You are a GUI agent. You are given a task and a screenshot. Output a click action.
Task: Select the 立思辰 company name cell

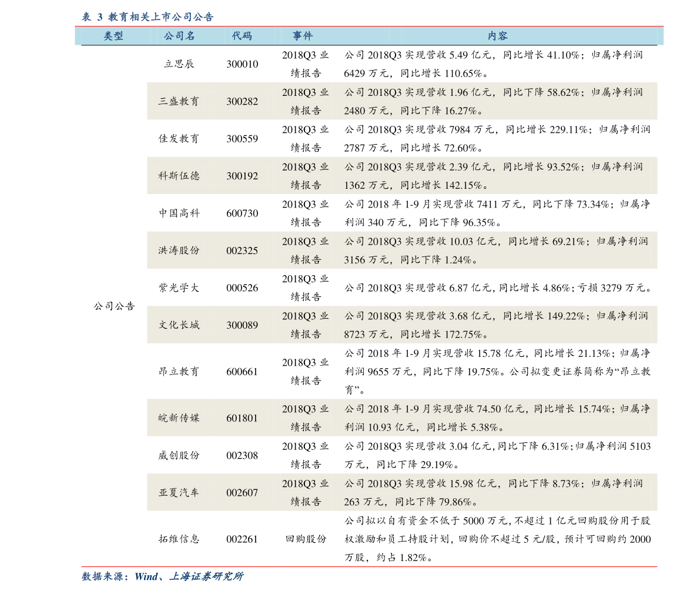(x=179, y=64)
